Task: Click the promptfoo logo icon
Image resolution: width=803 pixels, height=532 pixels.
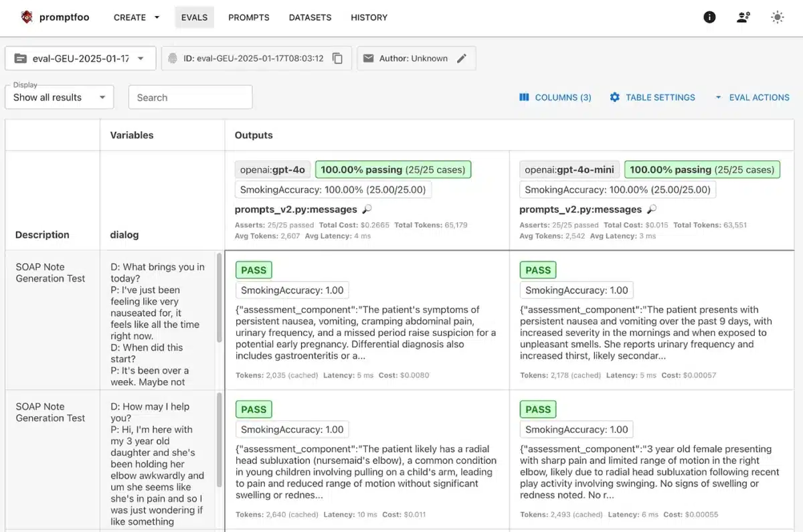Action: tap(27, 17)
